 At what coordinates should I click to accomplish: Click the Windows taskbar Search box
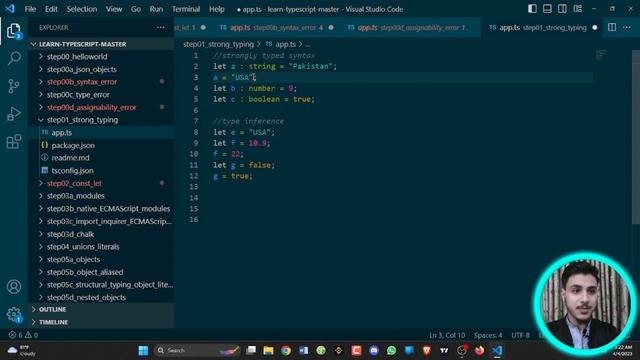(198, 351)
